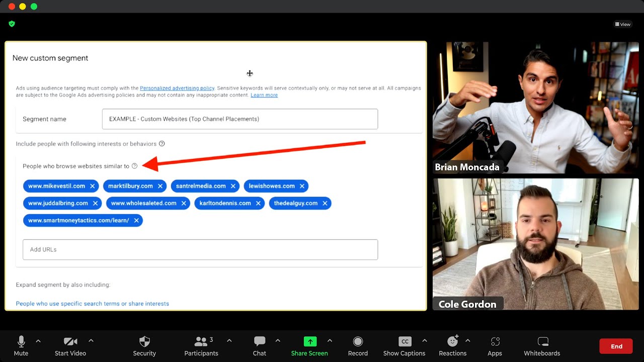Expand video options arrow next to Start Video
Screen dimensions: 644x362
click(91, 340)
